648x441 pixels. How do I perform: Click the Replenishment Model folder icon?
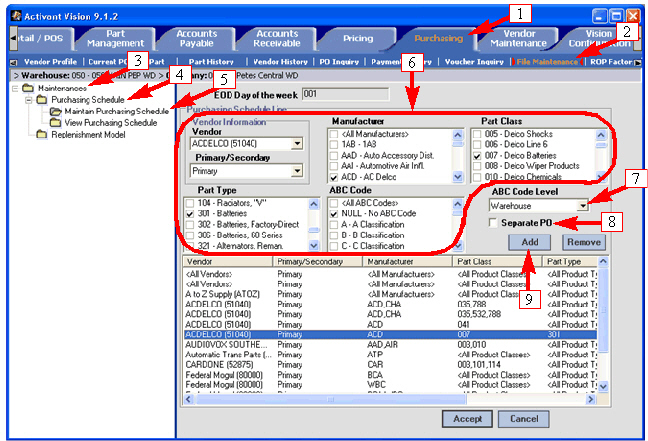click(41, 134)
